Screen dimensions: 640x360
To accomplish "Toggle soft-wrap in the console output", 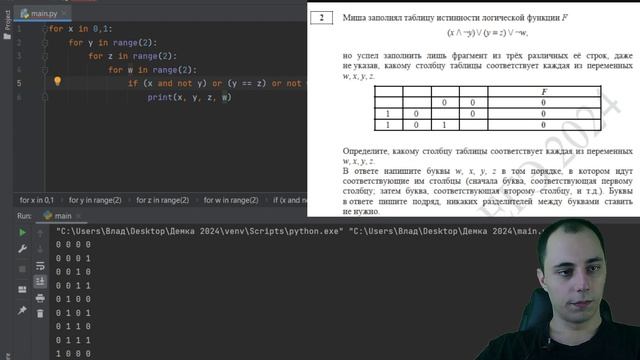I will coord(40,266).
